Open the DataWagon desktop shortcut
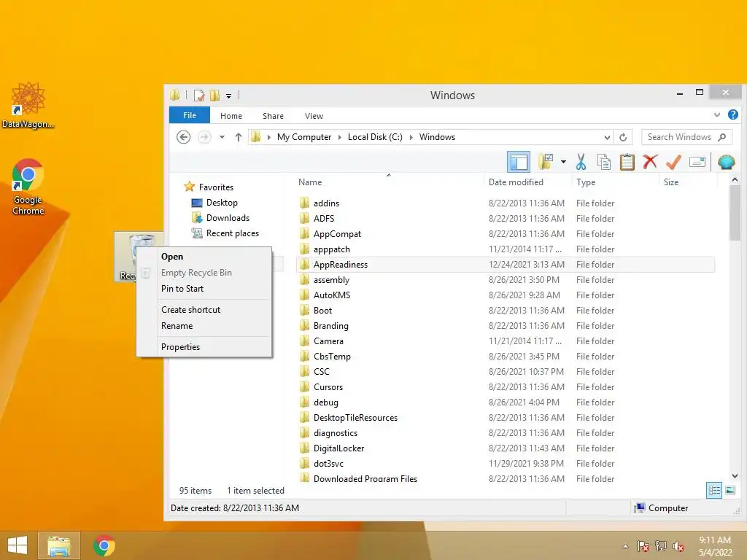 click(x=28, y=105)
